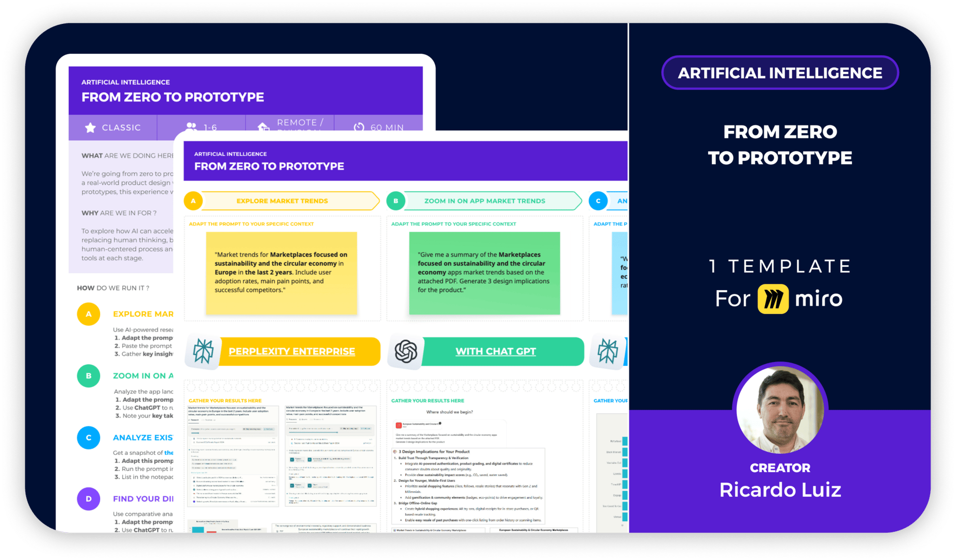The image size is (956, 560).
Task: Open the PERPLEXITY ENTERPRISE link
Action: tap(292, 351)
